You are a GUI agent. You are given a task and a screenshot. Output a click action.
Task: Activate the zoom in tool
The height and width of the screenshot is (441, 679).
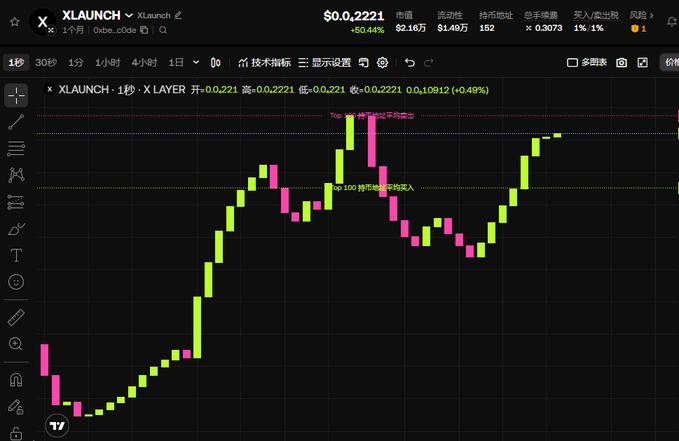coord(16,344)
